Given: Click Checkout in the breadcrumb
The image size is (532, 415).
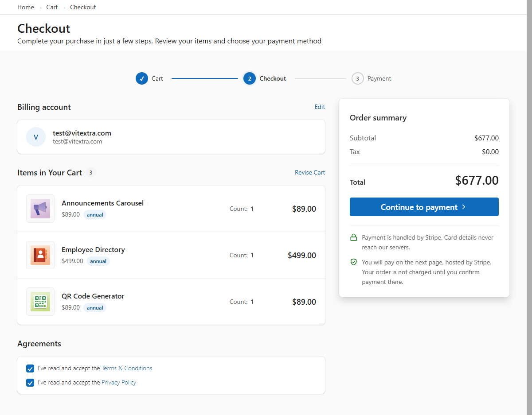Looking at the screenshot, I should tap(83, 7).
